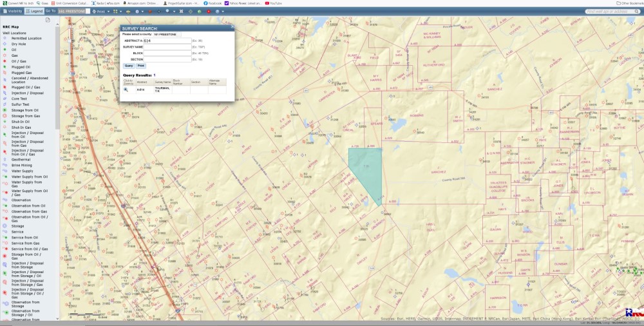This screenshot has height=326, width=644.
Task: Open the Convert Mil to Inch bookmark
Action: [x=17, y=3]
